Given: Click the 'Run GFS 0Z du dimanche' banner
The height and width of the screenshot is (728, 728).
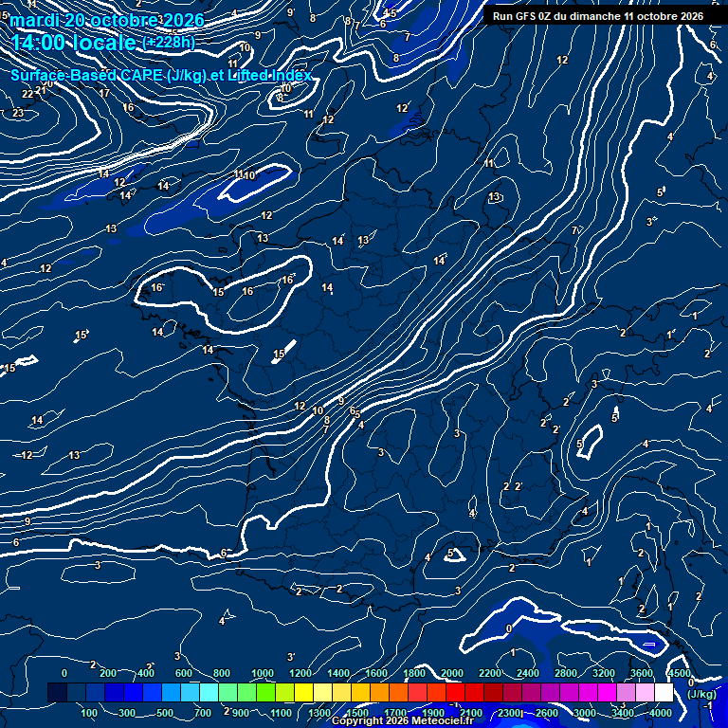Looking at the screenshot, I should pos(598,16).
